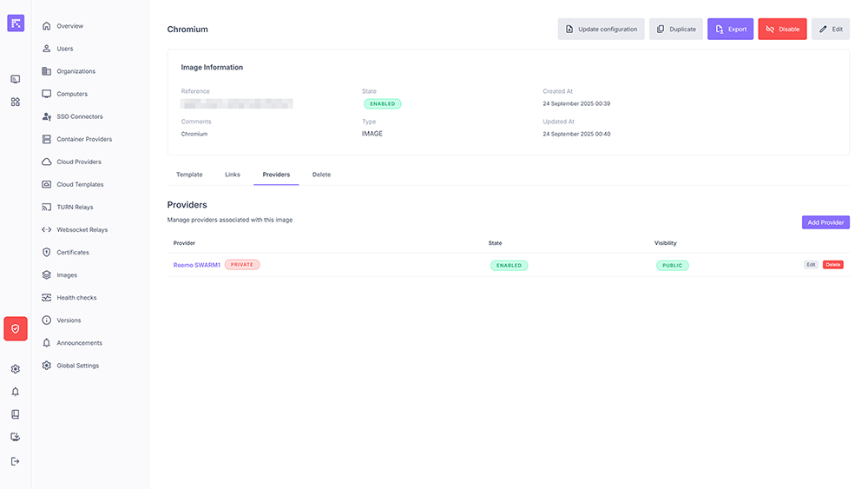Screen dimensions: 868x489
Task: Open the documentation book icon
Action: click(x=16, y=414)
